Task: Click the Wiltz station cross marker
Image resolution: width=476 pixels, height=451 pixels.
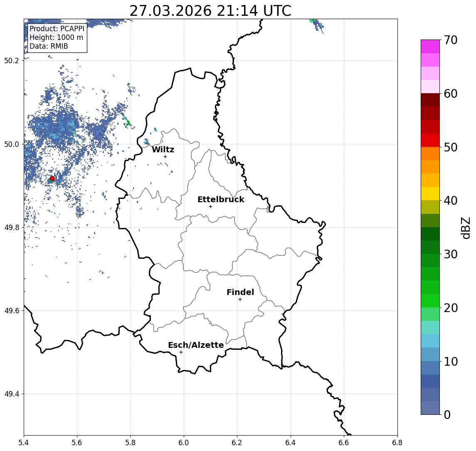Action: (x=165, y=156)
